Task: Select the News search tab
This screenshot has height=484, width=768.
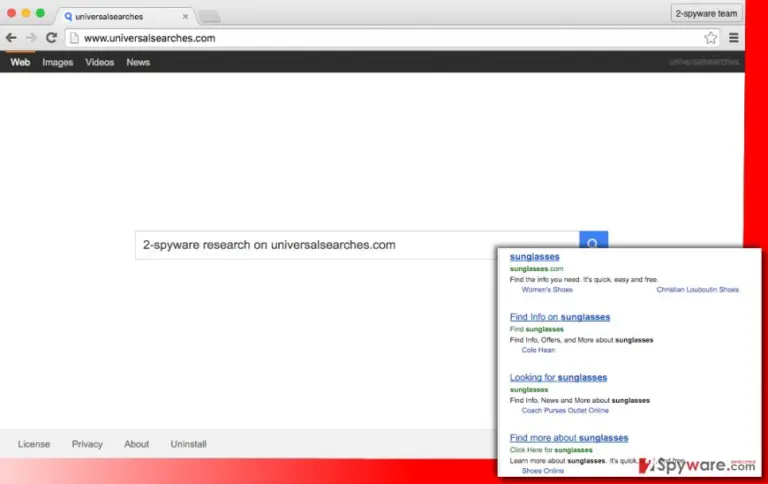Action: [138, 62]
